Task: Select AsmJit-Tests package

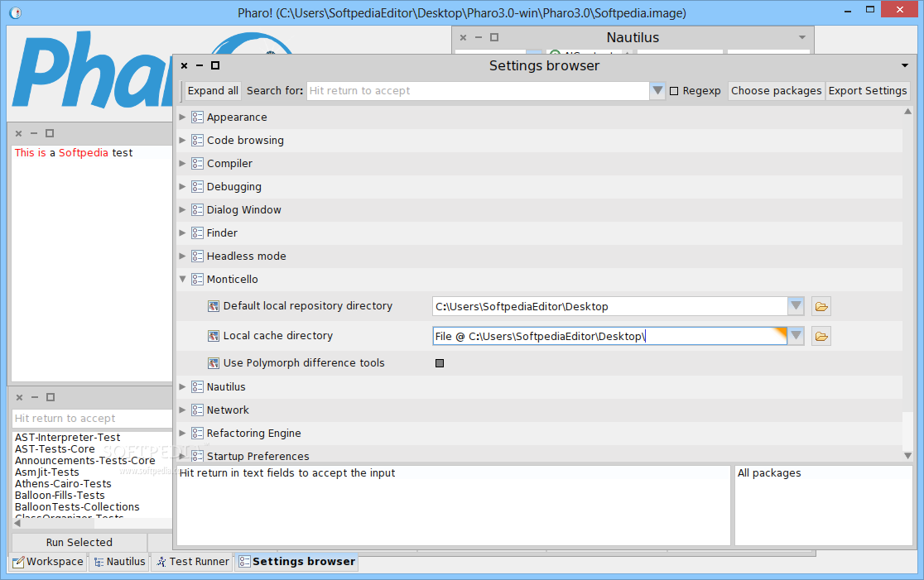Action: pyautogui.click(x=46, y=472)
